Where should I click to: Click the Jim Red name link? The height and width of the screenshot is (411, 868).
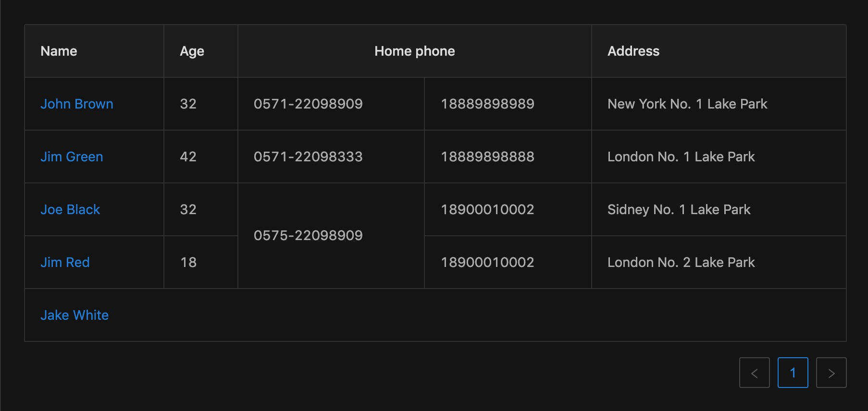point(65,262)
